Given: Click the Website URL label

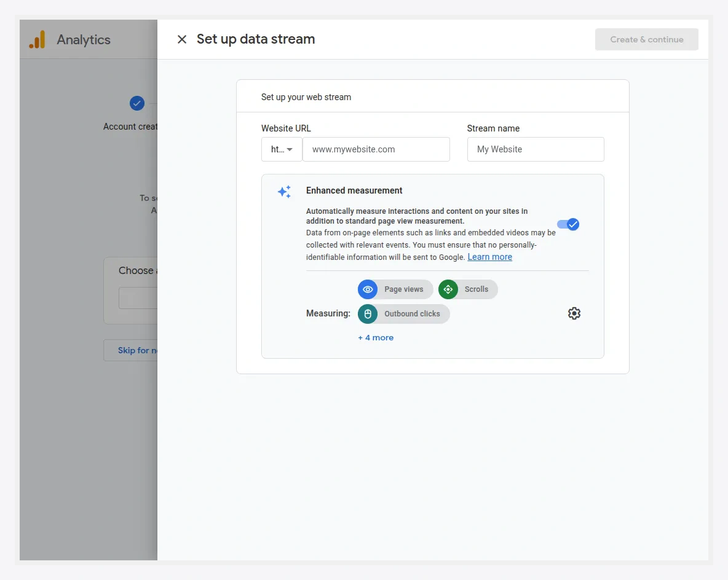Looking at the screenshot, I should tap(286, 128).
